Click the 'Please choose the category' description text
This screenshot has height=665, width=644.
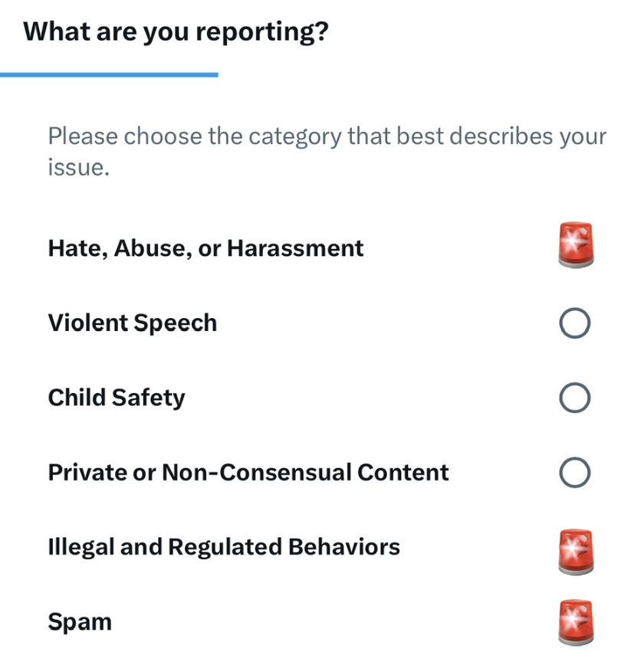coord(327,151)
